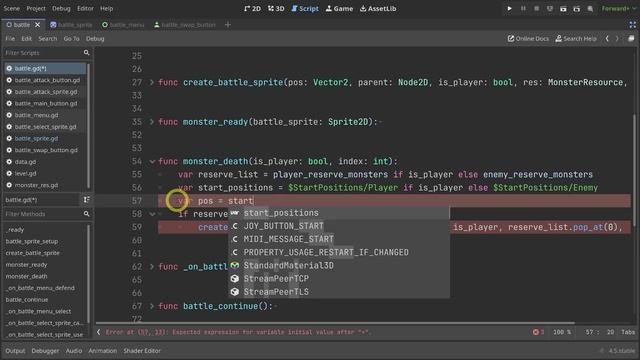Toggle distraction free mode icon

coord(633,25)
